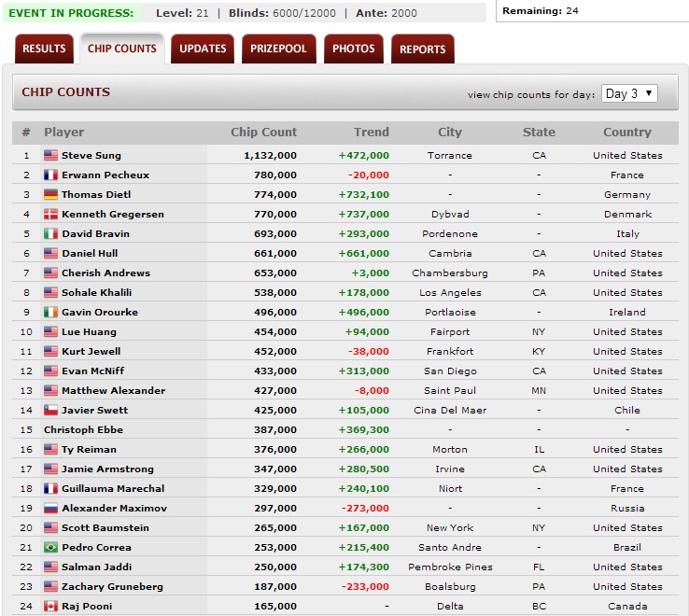Click the Italian flag beside David Bravin

50,234
